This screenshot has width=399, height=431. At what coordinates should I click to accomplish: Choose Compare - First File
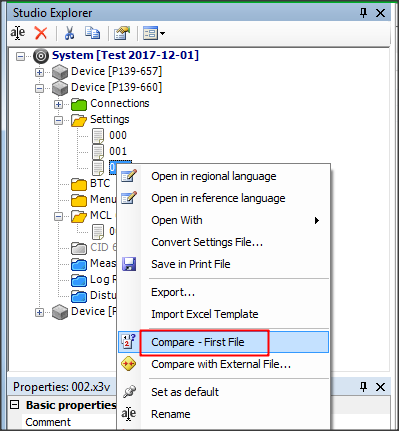[223, 342]
